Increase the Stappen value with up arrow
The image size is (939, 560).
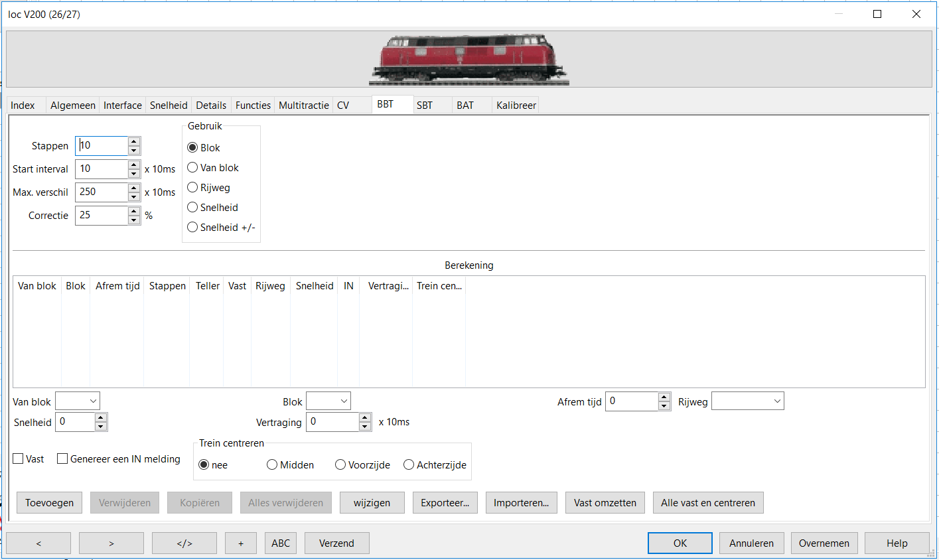click(134, 141)
